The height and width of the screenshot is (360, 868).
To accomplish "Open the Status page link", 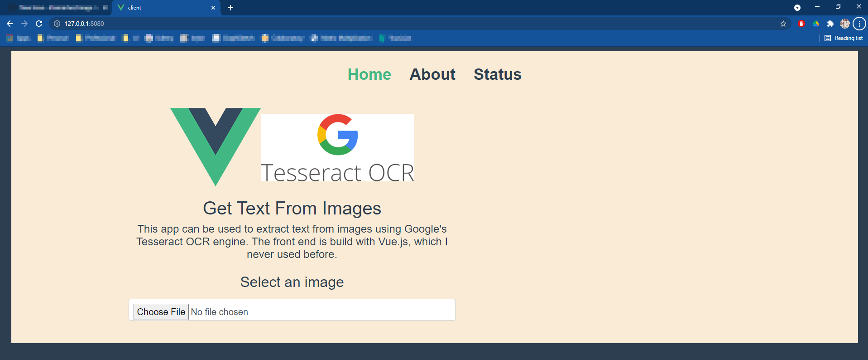I will click(x=497, y=74).
